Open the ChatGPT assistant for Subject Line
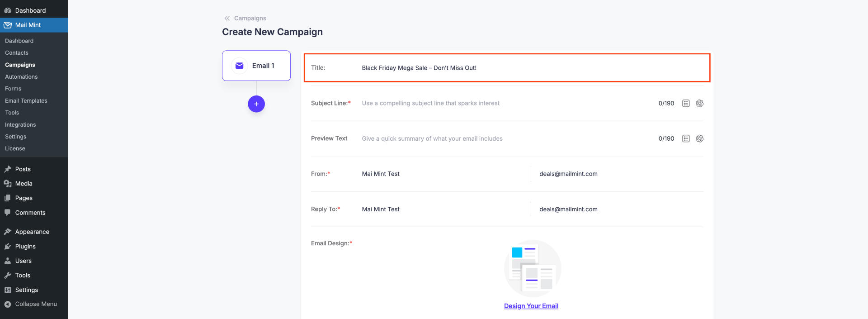This screenshot has height=319, width=868. (699, 103)
